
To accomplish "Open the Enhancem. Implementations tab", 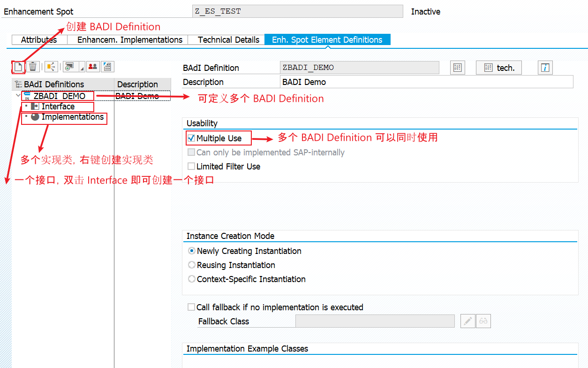I will point(130,40).
